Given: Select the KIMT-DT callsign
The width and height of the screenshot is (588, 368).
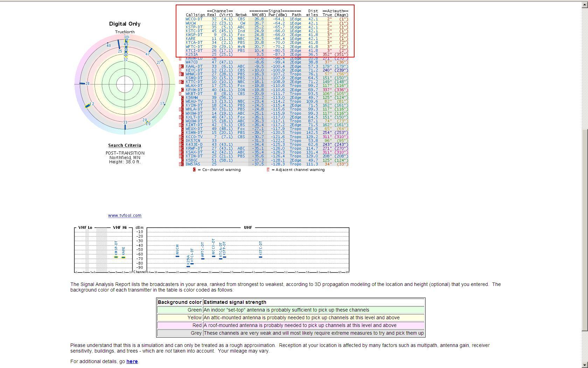Looking at the screenshot, I should [x=194, y=125].
